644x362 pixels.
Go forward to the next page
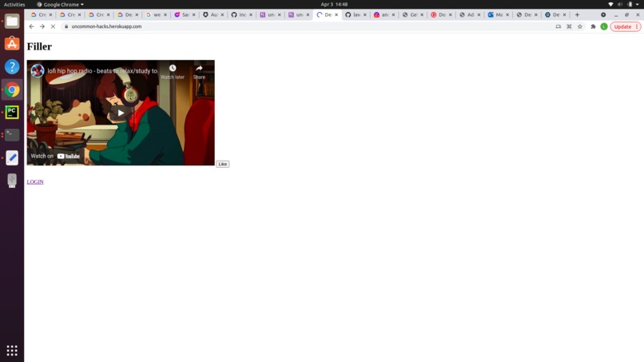point(42,26)
